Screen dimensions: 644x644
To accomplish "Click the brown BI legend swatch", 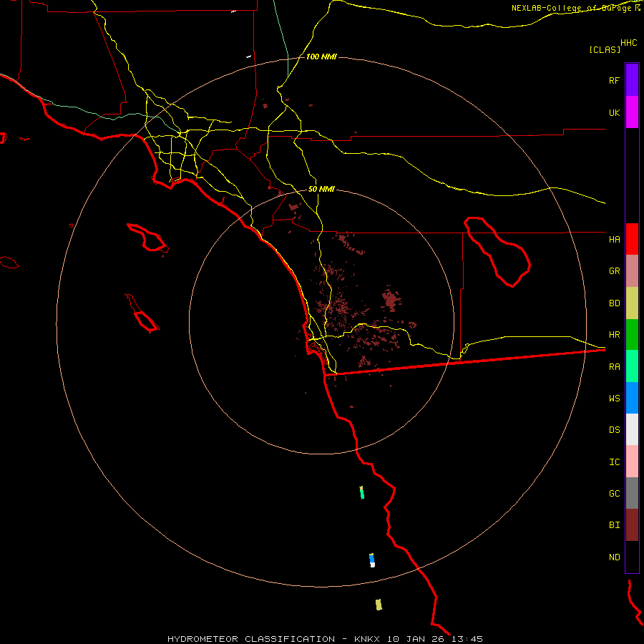I will pos(632,525).
